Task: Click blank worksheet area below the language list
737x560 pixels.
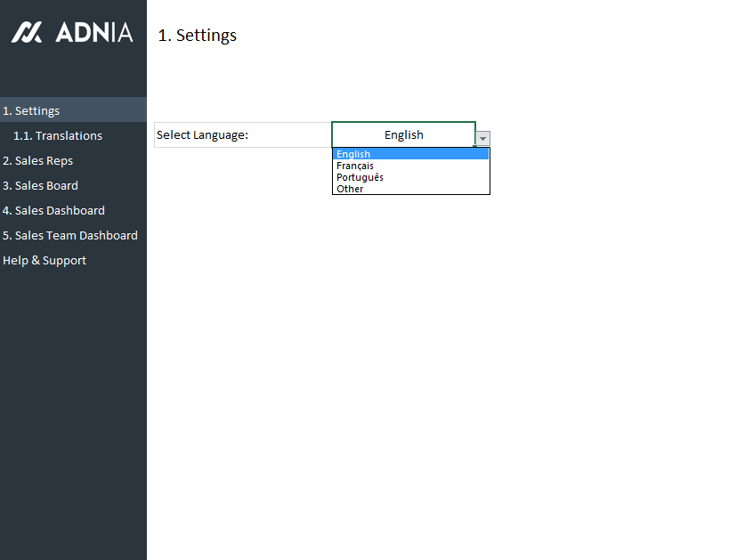Action: tap(409, 338)
